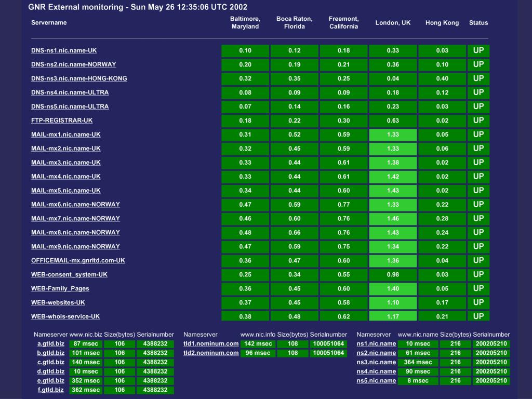Click MAIL-mx6.nic.name-NORWAY link
The height and width of the screenshot is (399, 532).
[76, 204]
